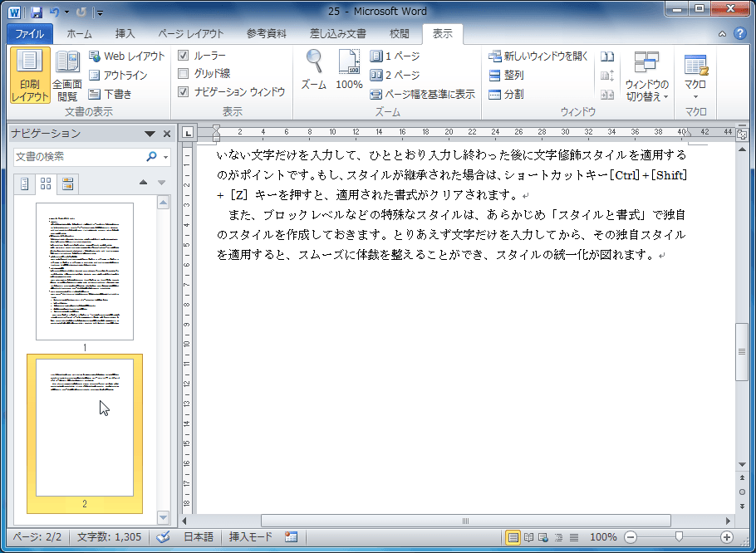Click the show ruler toggle above scrollbar

[x=742, y=135]
